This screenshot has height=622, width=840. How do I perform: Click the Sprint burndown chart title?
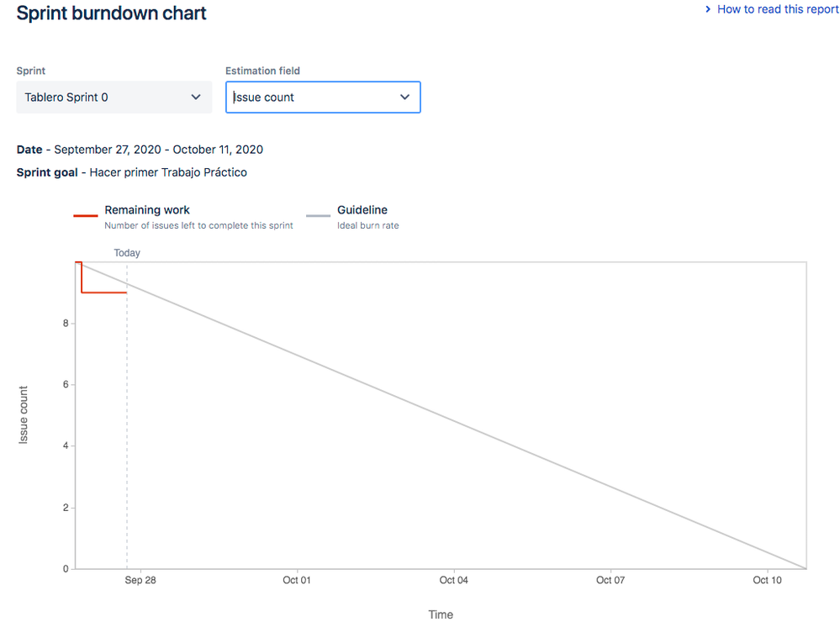click(111, 13)
